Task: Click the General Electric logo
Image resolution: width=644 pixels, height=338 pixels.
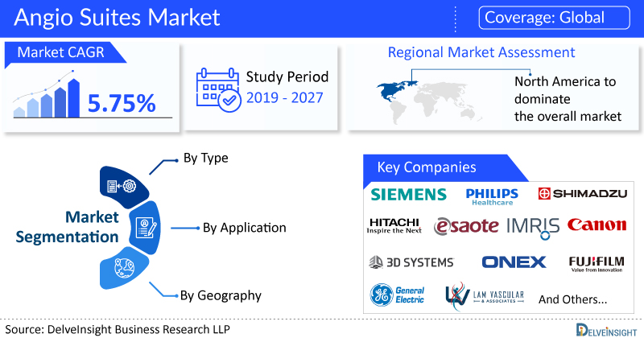Action: point(397,295)
